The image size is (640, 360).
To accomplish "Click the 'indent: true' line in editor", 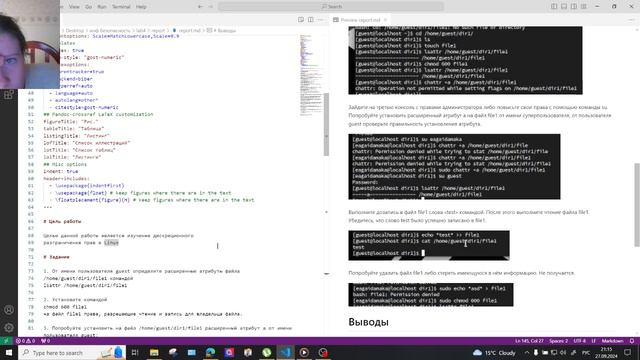I will tap(61, 171).
